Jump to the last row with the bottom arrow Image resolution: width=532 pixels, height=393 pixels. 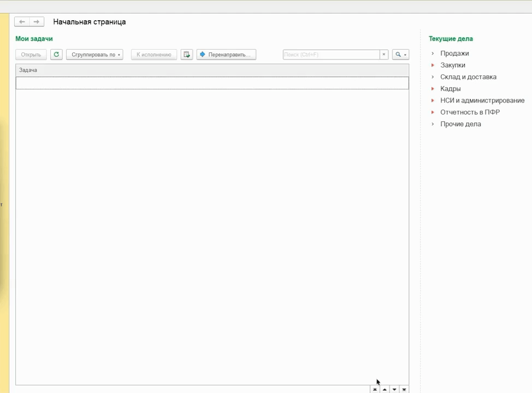point(404,390)
